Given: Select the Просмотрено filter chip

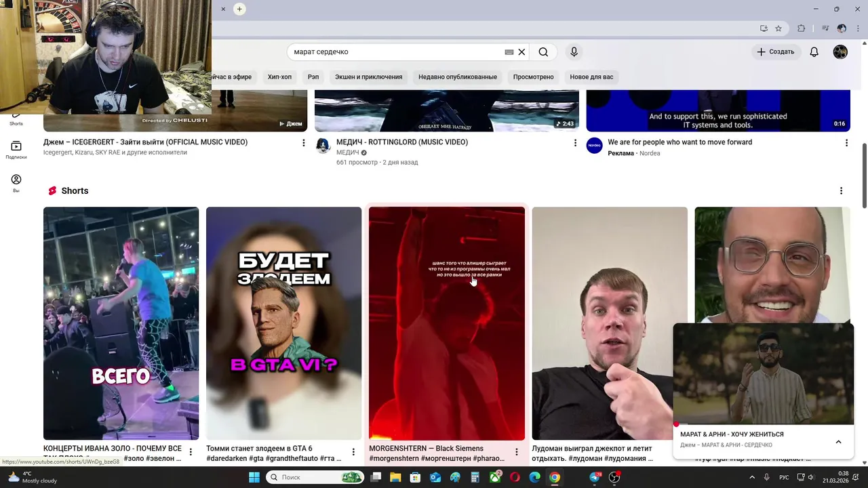Looking at the screenshot, I should [534, 77].
